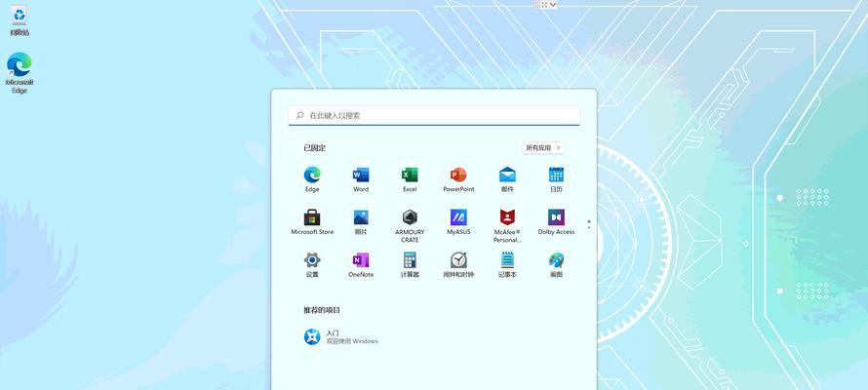Select the Microsoft Edge desktop shortcut
The width and height of the screenshot is (868, 390).
tap(20, 73)
